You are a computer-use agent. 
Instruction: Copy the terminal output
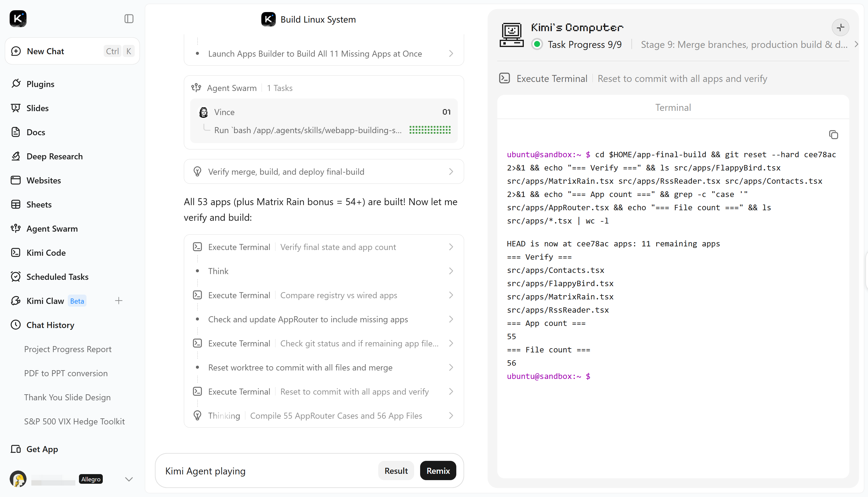(x=834, y=135)
